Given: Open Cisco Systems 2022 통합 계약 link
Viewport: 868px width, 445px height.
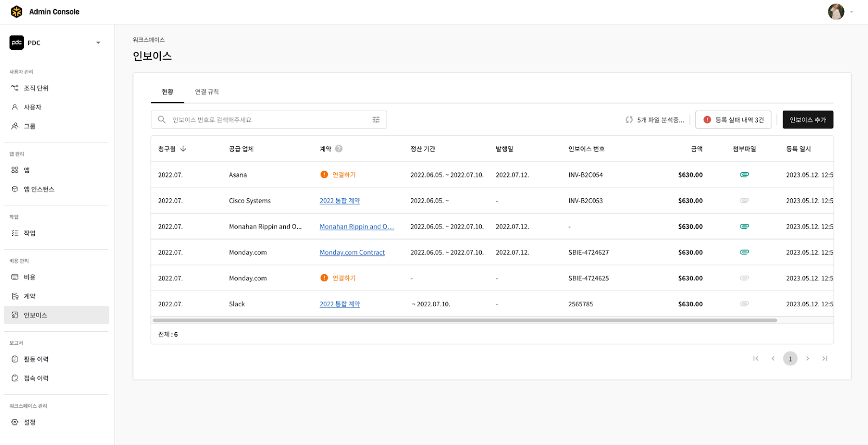Looking at the screenshot, I should (x=340, y=201).
